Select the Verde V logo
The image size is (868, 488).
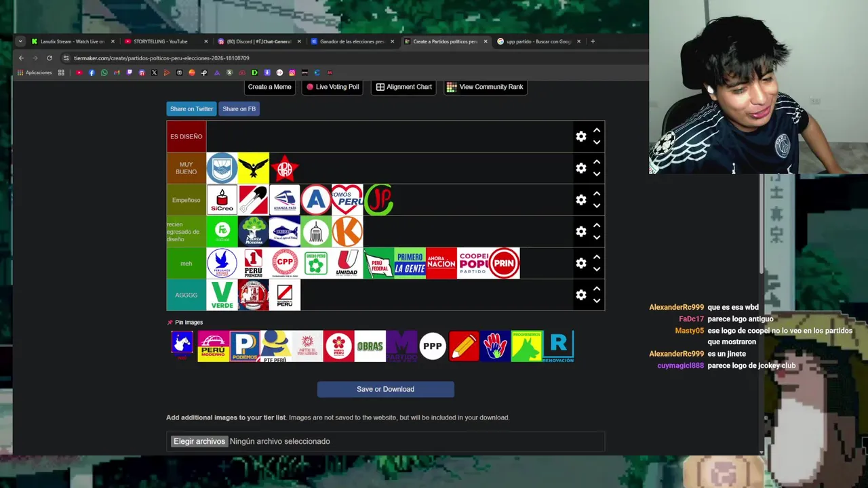pyautogui.click(x=222, y=295)
